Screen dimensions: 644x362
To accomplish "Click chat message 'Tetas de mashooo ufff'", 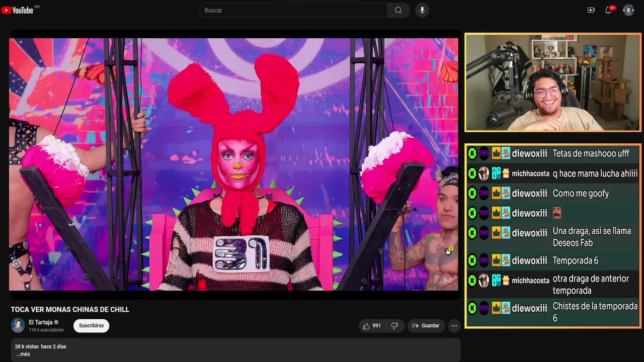I will [x=591, y=154].
